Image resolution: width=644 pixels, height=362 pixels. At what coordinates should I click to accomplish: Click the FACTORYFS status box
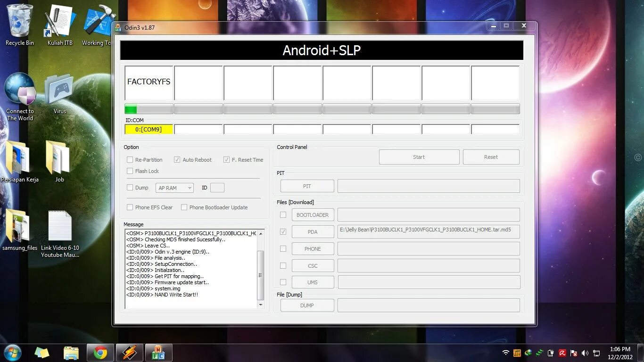click(x=149, y=83)
